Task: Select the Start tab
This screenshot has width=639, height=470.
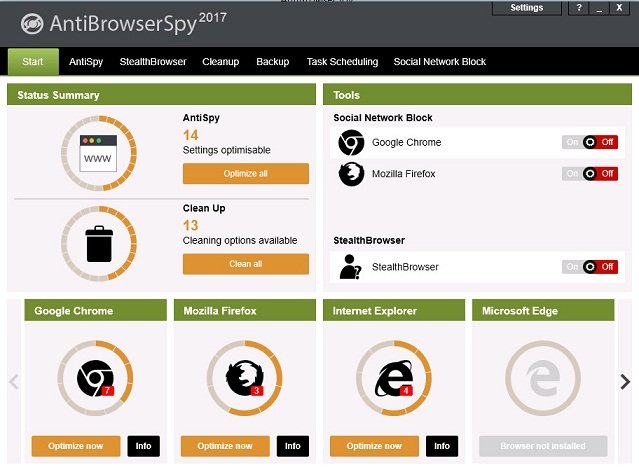Action: (x=33, y=62)
